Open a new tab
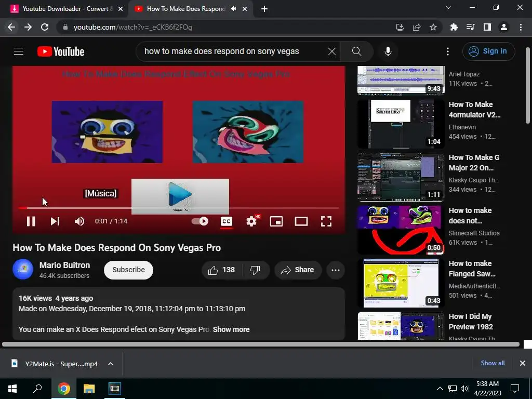 (x=264, y=9)
